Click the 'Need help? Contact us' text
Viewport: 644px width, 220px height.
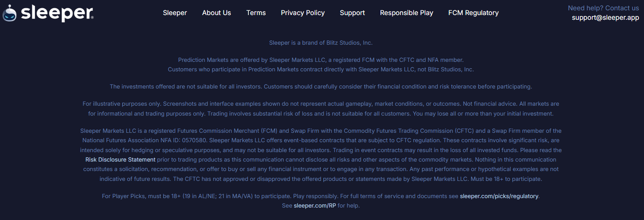pos(603,8)
